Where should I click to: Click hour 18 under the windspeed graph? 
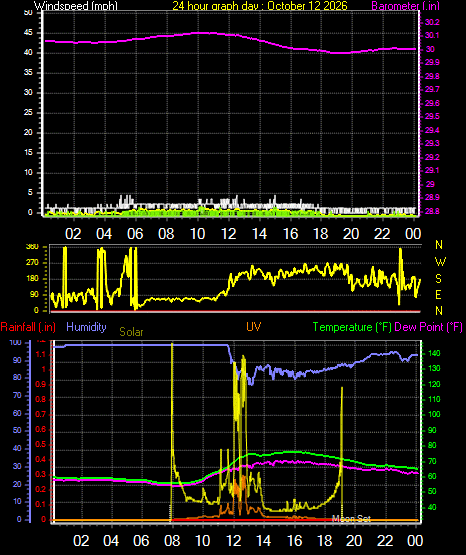coord(321,234)
